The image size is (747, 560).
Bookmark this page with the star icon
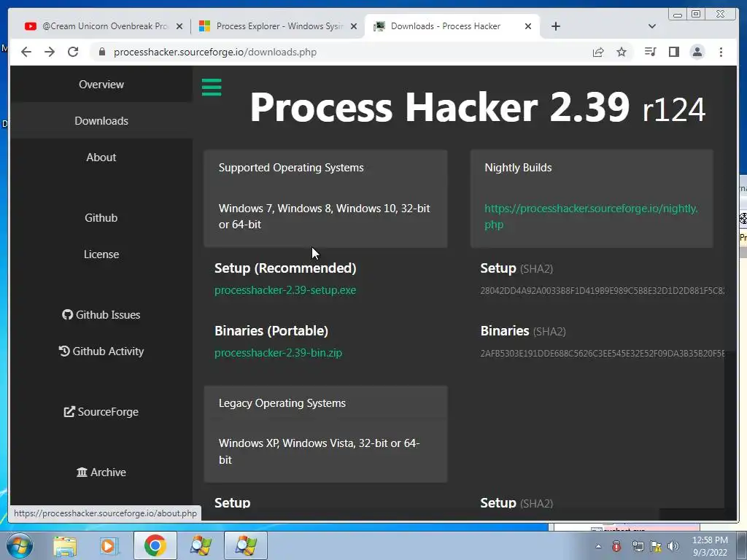click(622, 52)
